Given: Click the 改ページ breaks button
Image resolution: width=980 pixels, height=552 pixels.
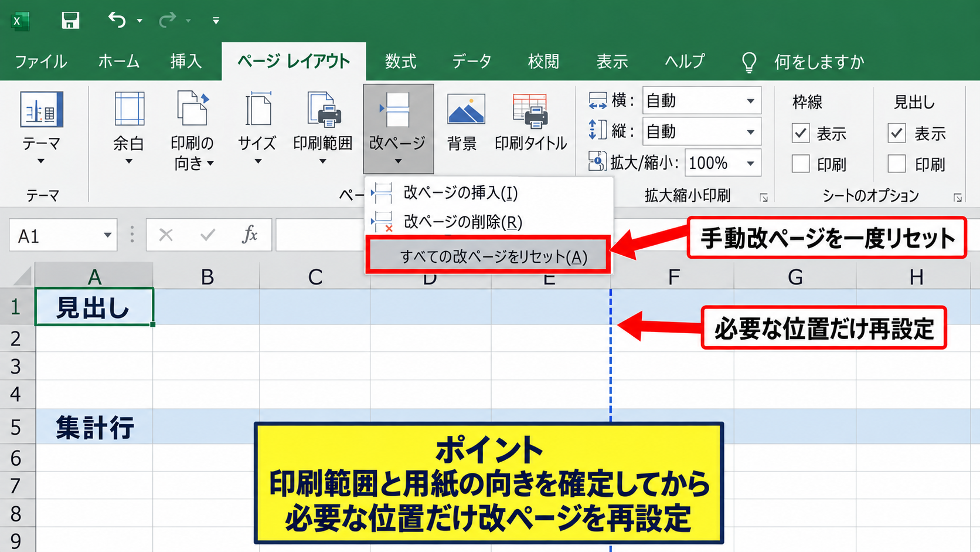Looking at the screenshot, I should pos(398,128).
